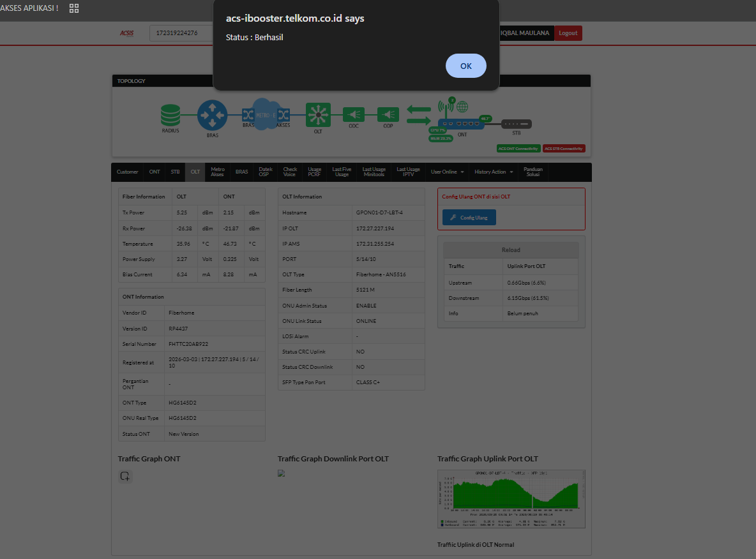Click the Config Ulang button

(469, 218)
